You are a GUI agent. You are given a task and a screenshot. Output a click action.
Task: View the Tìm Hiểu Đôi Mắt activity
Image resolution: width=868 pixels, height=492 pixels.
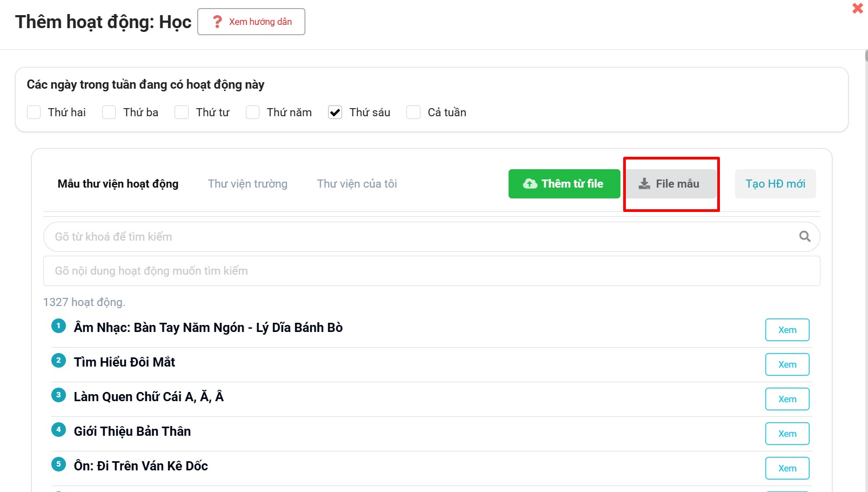[787, 364]
